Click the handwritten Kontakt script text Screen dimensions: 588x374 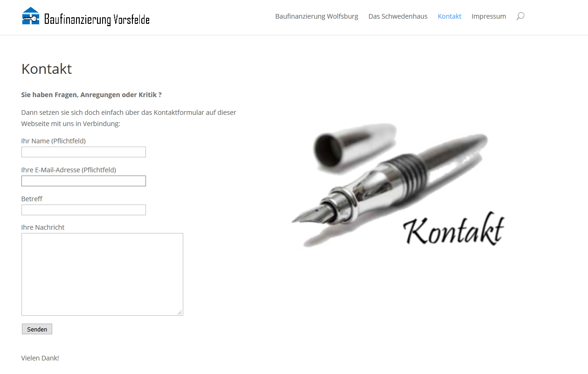(x=453, y=229)
